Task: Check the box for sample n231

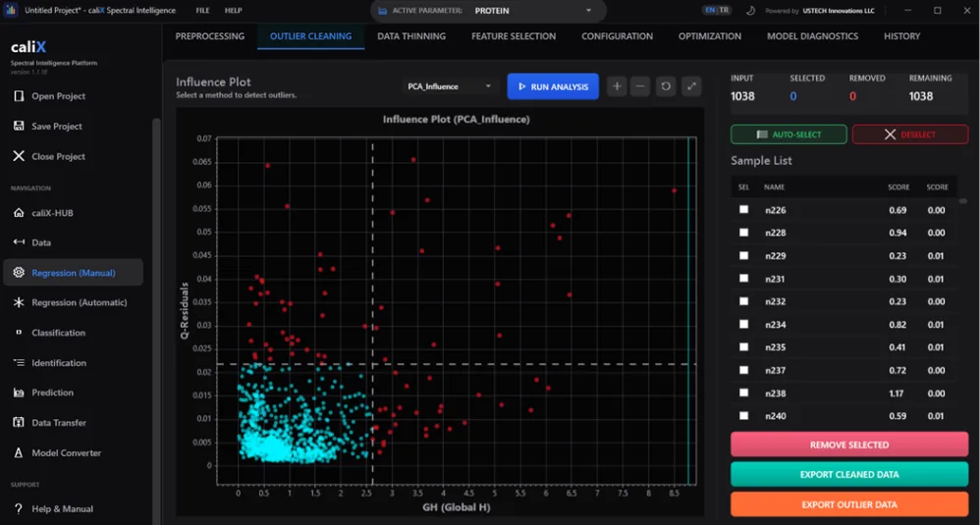Action: coord(743,279)
